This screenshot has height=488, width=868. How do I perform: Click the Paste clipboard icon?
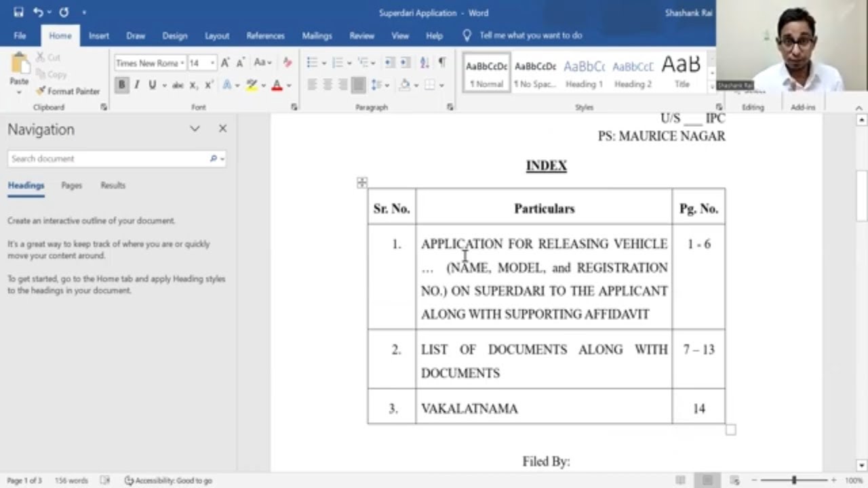point(20,64)
